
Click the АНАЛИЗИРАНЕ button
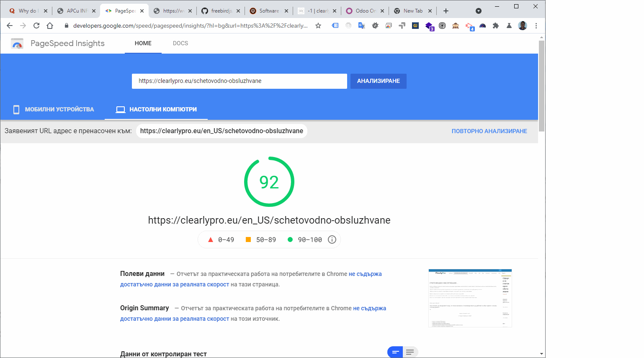click(379, 81)
